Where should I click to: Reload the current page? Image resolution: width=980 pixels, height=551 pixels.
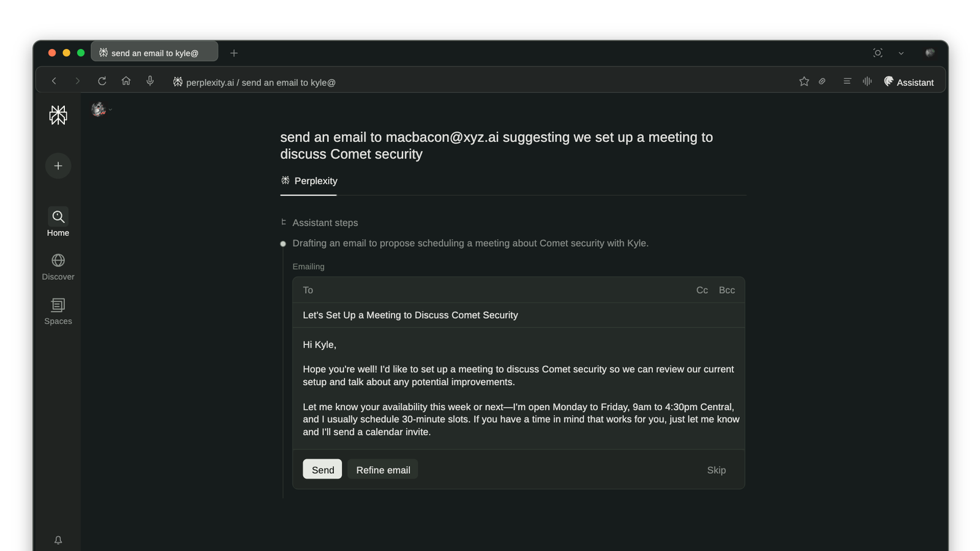[102, 81]
